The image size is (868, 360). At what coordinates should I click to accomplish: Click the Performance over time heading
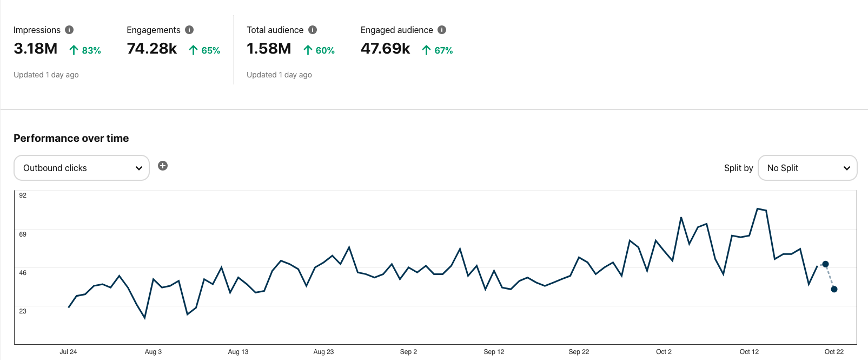[71, 138]
